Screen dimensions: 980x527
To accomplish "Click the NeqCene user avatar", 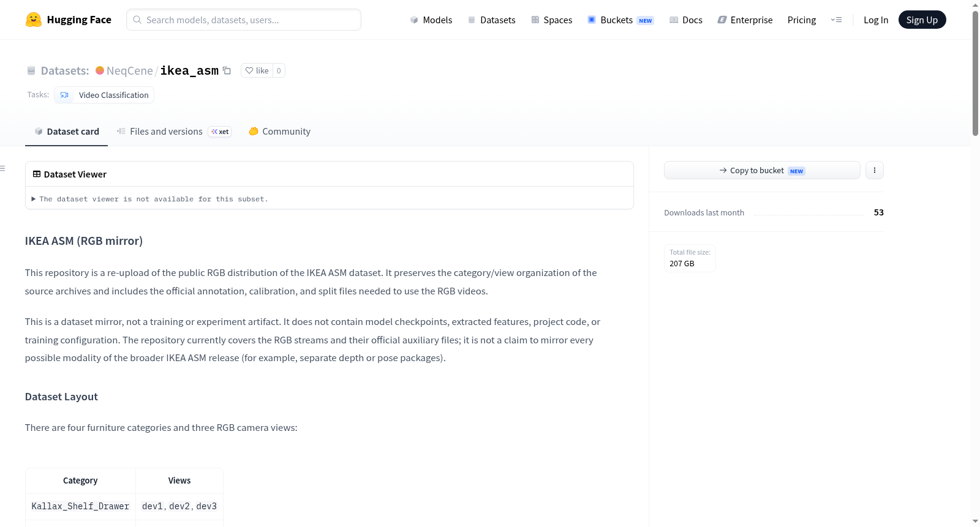I will click(x=100, y=70).
